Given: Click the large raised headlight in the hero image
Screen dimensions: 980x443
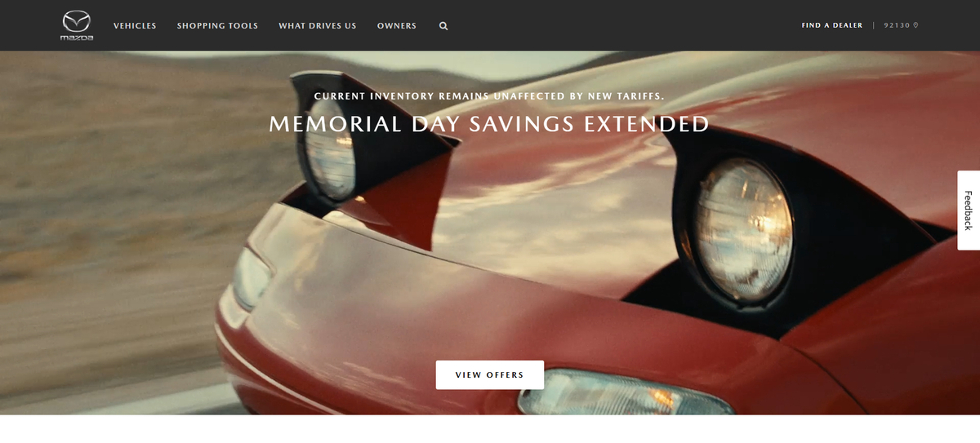Looking at the screenshot, I should point(744,229).
